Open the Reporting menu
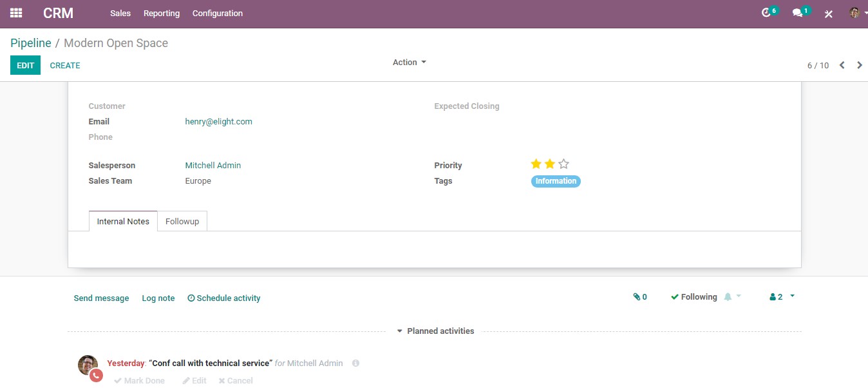The height and width of the screenshot is (388, 868). [x=162, y=14]
